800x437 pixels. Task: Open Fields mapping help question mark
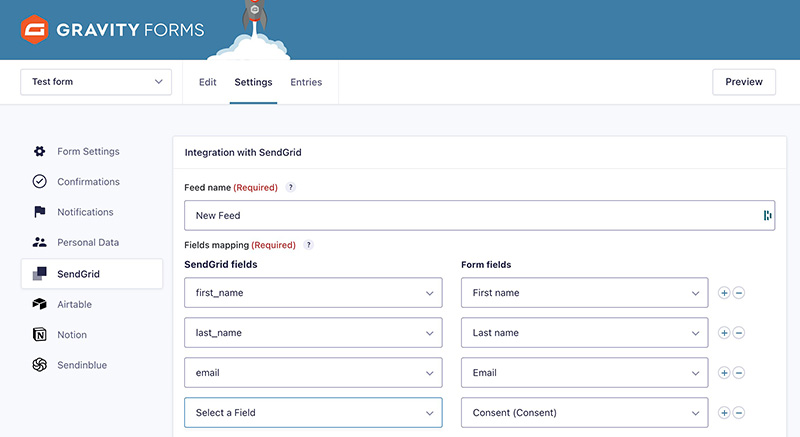[308, 245]
